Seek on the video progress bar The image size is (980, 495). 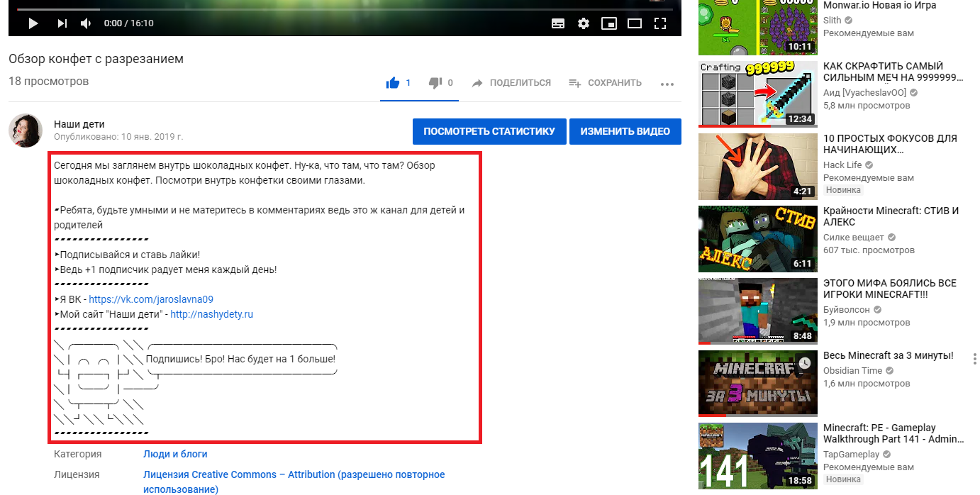tap(345, 9)
